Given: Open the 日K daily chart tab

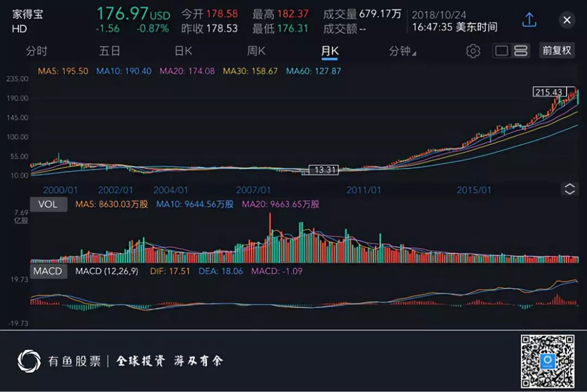Looking at the screenshot, I should tap(184, 51).
